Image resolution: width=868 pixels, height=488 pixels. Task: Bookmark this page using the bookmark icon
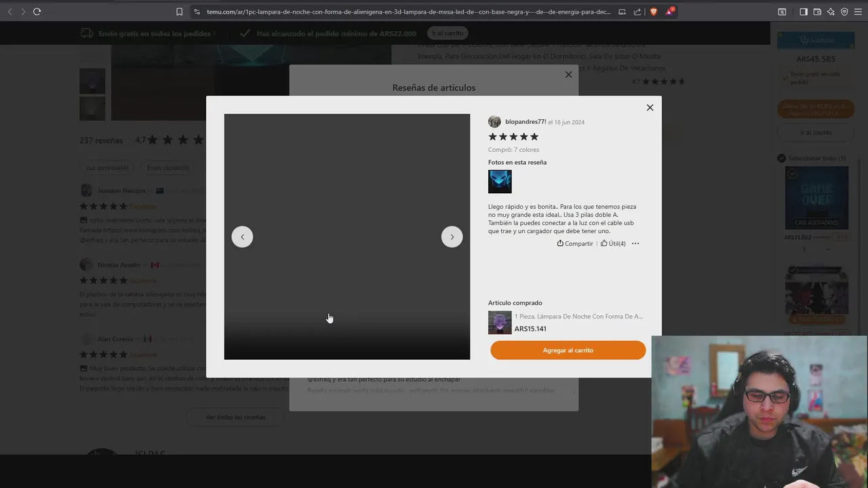(x=179, y=12)
